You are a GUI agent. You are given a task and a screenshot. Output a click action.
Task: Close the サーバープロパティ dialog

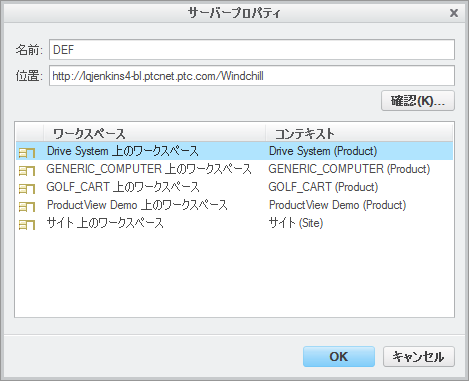pyautogui.click(x=454, y=13)
